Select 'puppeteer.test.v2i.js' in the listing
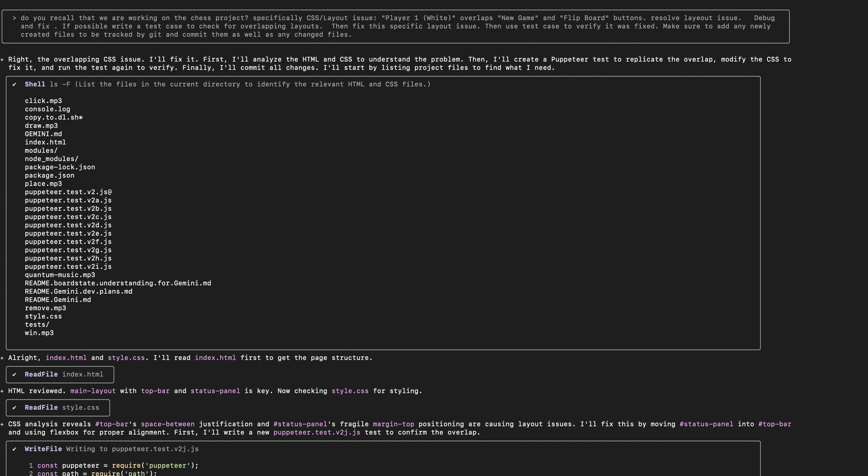Screen dimensions: 868x476 pyautogui.click(x=68, y=266)
